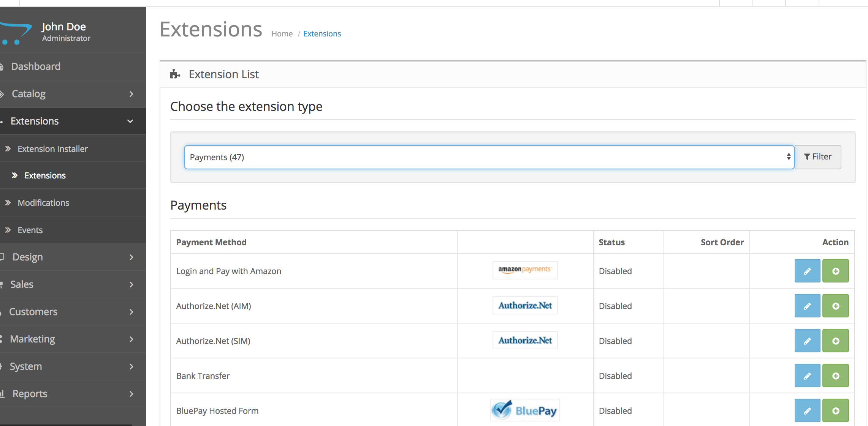This screenshot has width=868, height=426.
Task: Open Events submenu item
Action: [73, 230]
